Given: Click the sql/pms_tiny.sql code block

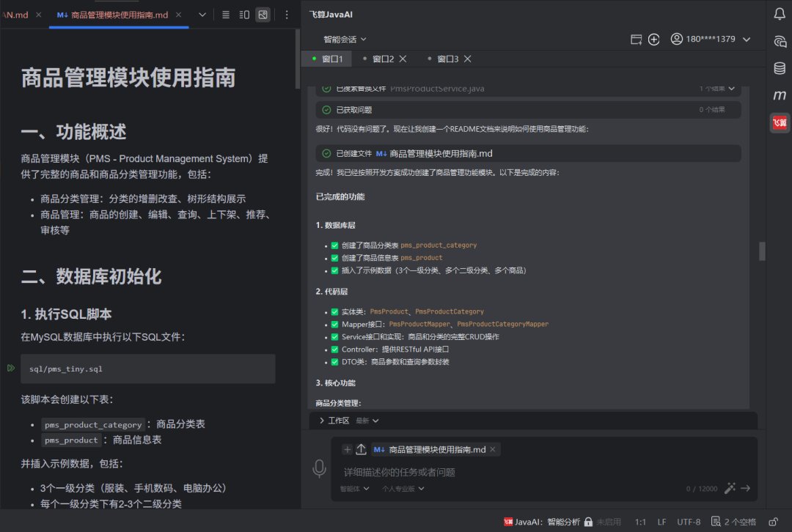Looking at the screenshot, I should pyautogui.click(x=148, y=369).
